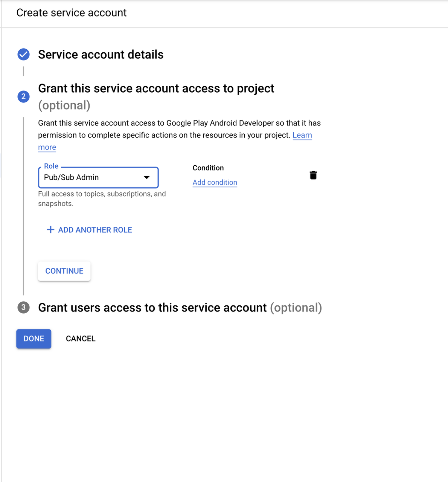Image resolution: width=448 pixels, height=482 pixels.
Task: Click the Pub/Sub Admin role field
Action: click(x=90, y=177)
